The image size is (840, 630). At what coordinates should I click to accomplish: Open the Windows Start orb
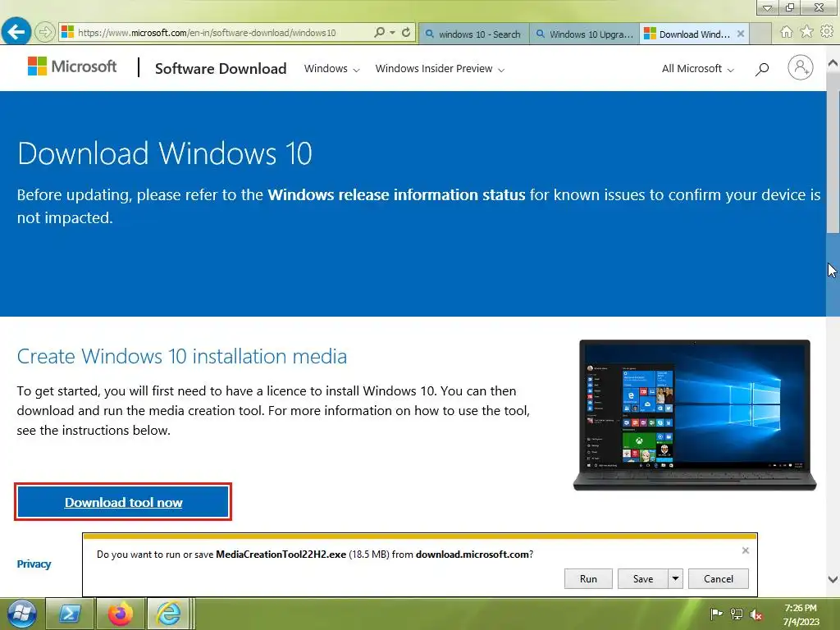(x=21, y=614)
